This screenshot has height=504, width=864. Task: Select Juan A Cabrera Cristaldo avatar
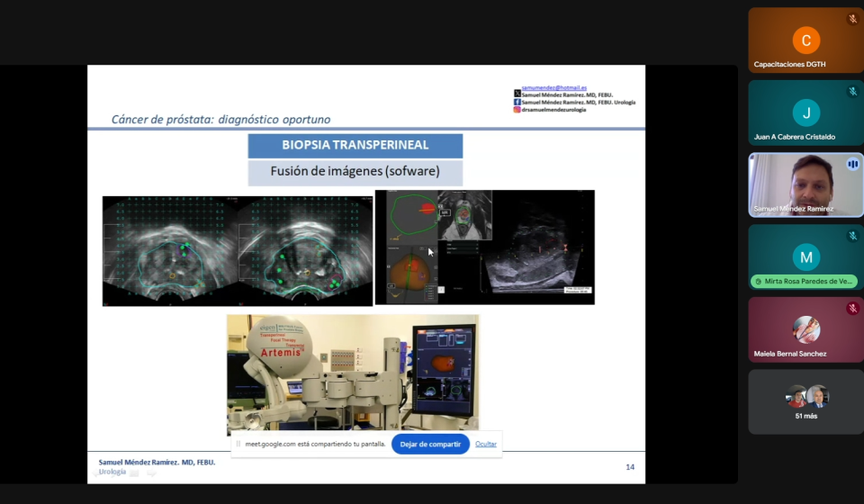coord(805,112)
